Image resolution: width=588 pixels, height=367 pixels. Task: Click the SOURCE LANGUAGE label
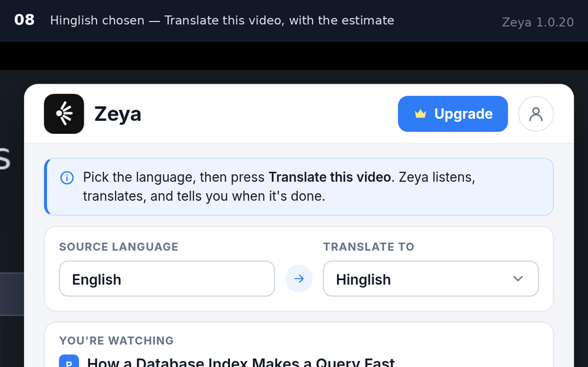(118, 247)
